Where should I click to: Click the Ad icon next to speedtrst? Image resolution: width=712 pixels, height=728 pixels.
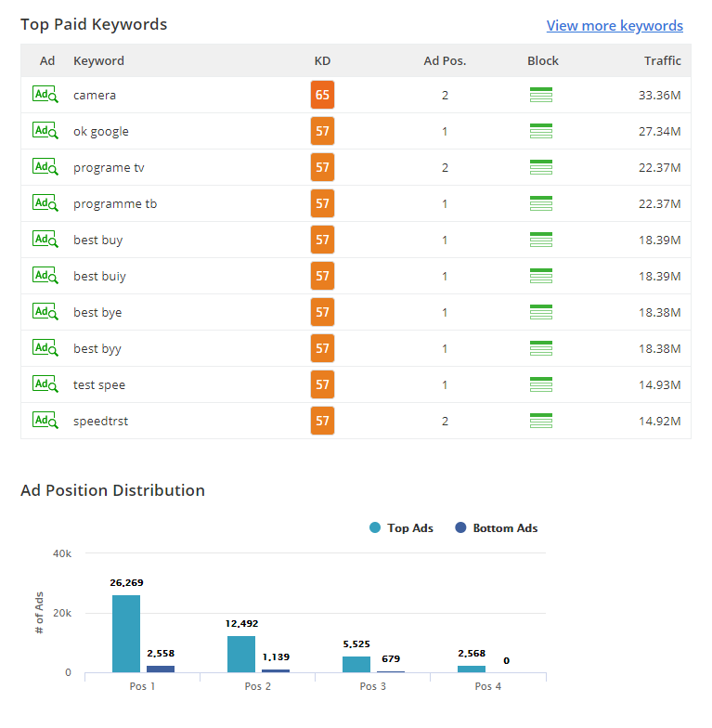(45, 421)
